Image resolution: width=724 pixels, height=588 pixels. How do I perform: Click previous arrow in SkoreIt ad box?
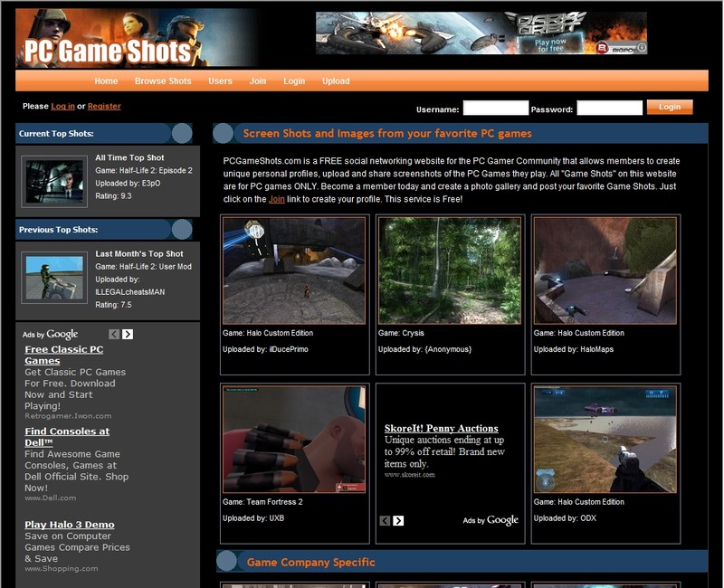click(385, 520)
